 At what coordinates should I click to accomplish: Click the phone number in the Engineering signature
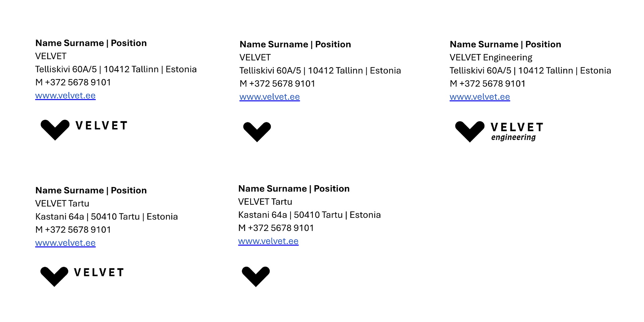pos(487,84)
